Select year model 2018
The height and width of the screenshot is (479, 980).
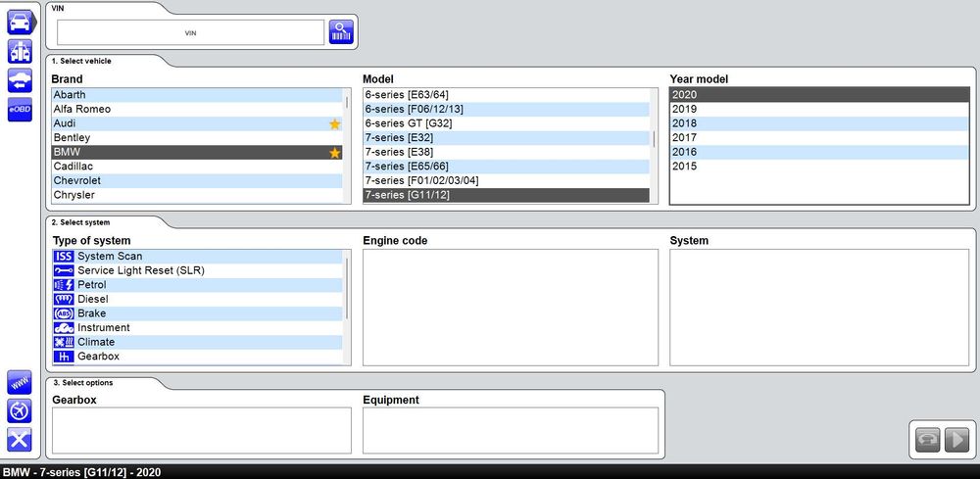[x=819, y=123]
